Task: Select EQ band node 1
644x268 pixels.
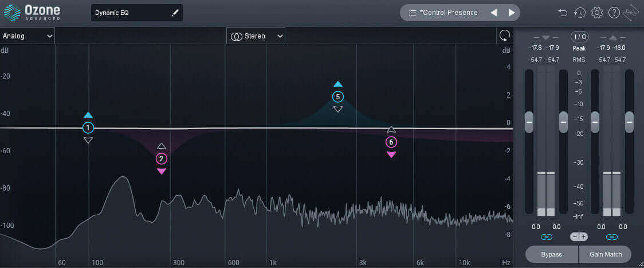Action: pos(88,128)
